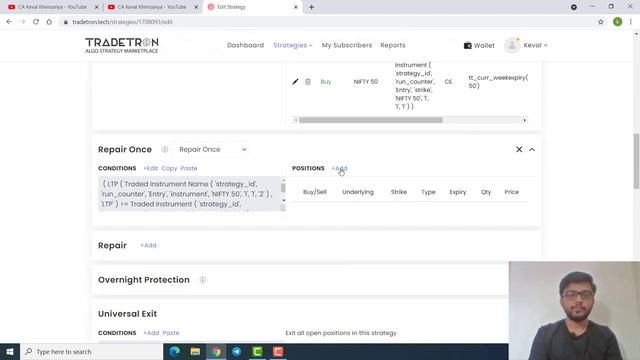Click the Expiry column header
The image size is (640, 360).
(x=458, y=192)
